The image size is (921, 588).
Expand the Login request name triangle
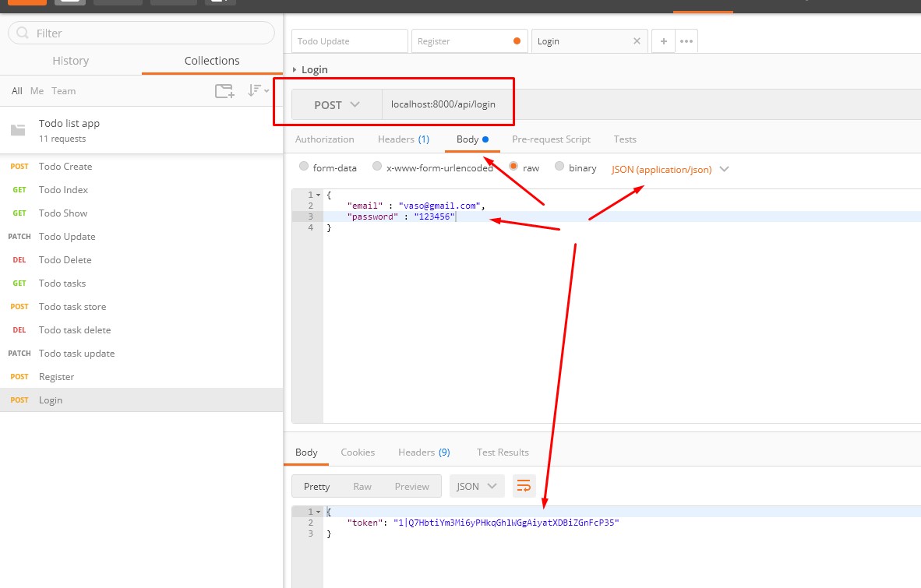click(295, 69)
